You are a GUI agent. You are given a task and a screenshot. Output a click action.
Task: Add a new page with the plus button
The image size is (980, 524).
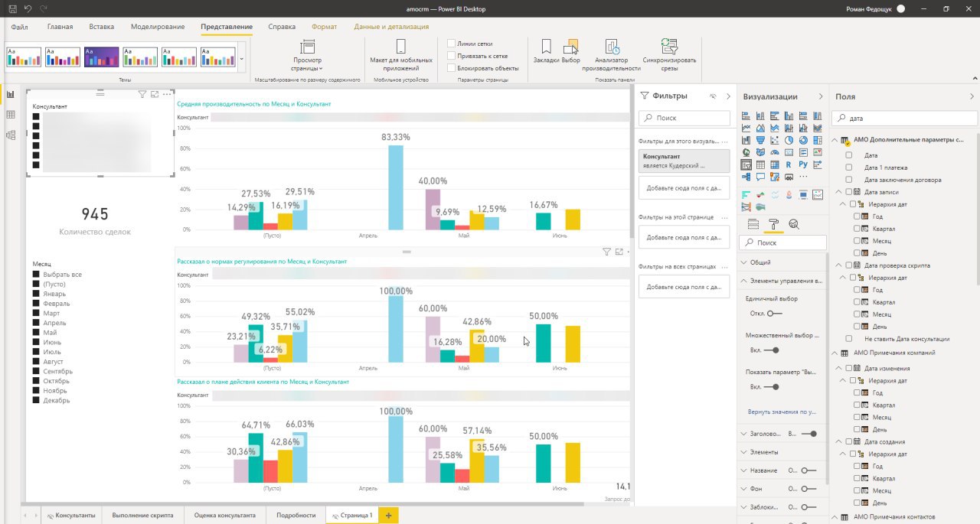(x=388, y=516)
